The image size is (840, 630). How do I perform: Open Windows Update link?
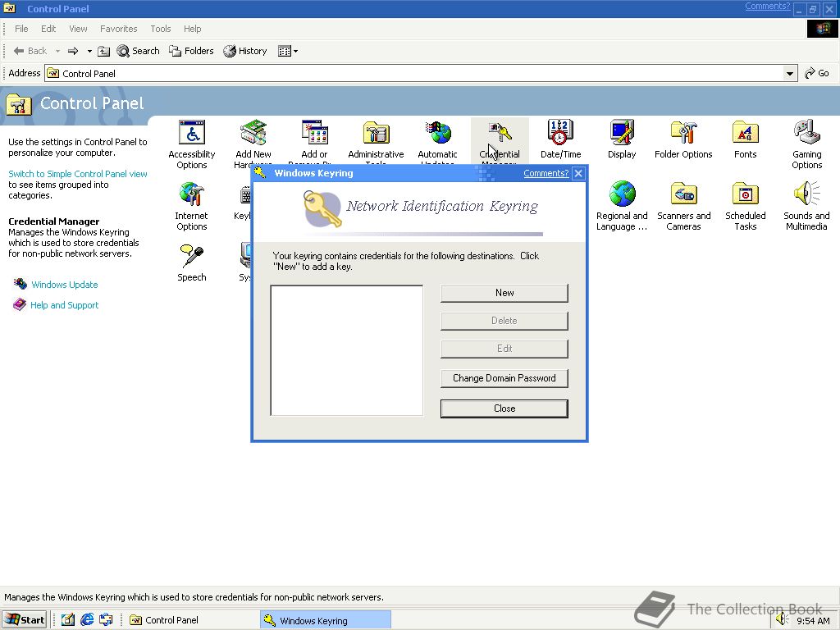64,285
